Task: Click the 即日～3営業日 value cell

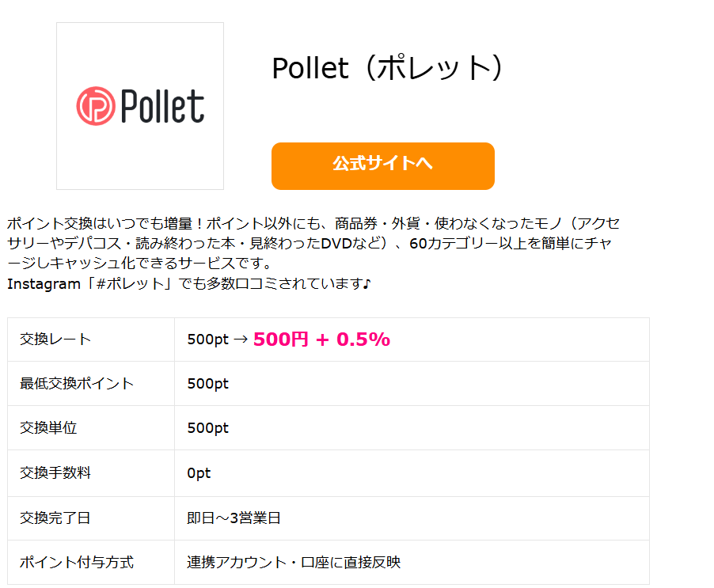Action: pos(412,518)
